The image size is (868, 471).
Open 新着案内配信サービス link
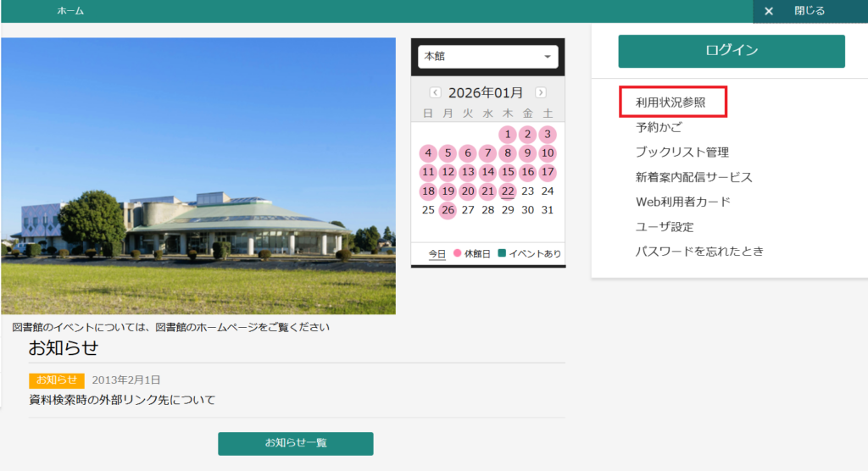click(x=693, y=177)
